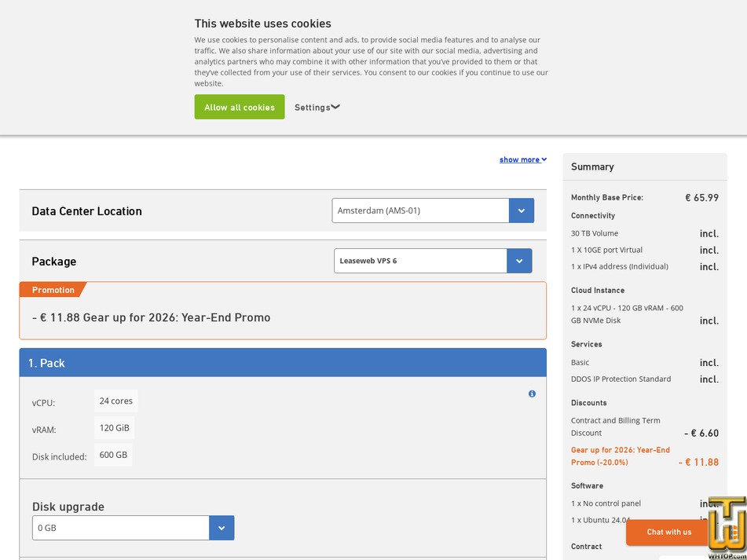Image resolution: width=747 pixels, height=560 pixels.
Task: Click Allow all cookies button
Action: point(239,107)
